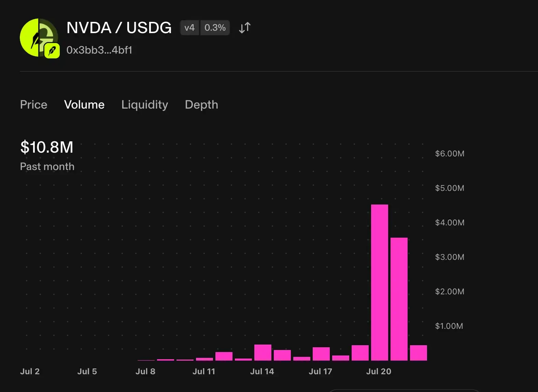538x392 pixels.
Task: Open the Depth tab
Action: click(x=201, y=104)
